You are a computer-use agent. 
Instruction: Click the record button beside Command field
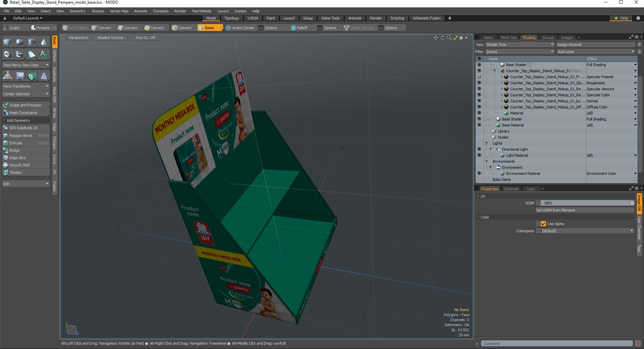[638, 343]
